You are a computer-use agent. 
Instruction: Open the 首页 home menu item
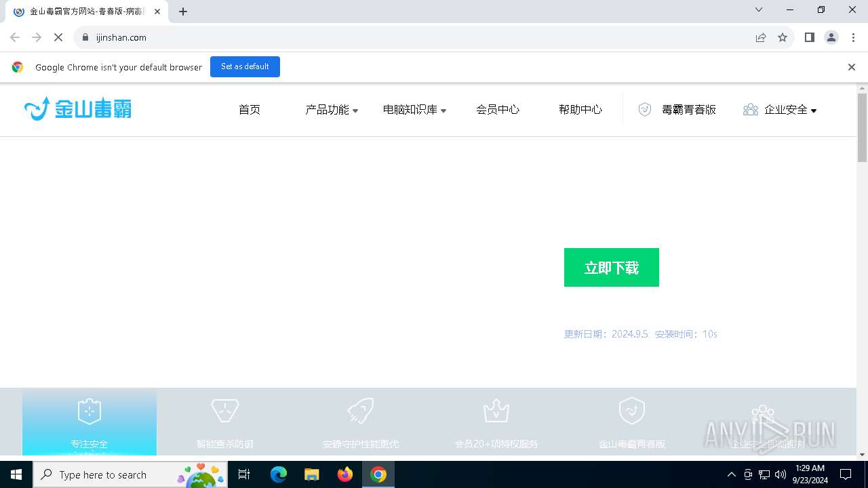[250, 110]
